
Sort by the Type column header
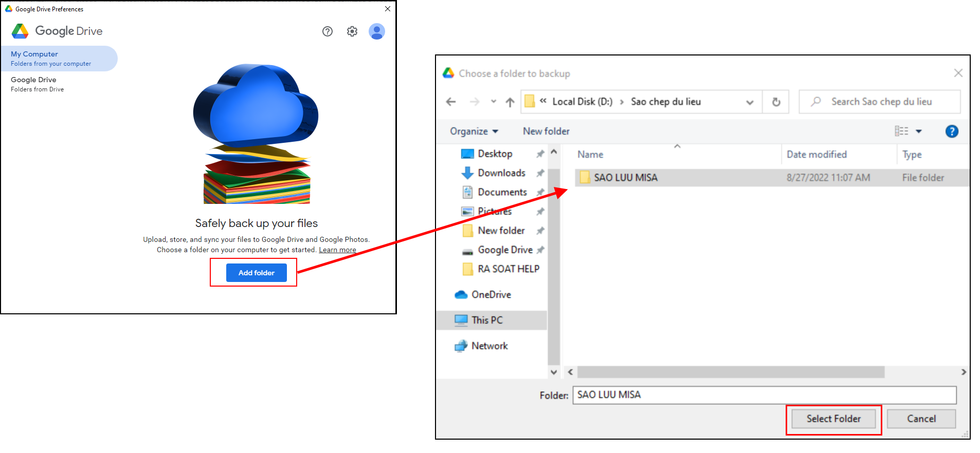(912, 155)
